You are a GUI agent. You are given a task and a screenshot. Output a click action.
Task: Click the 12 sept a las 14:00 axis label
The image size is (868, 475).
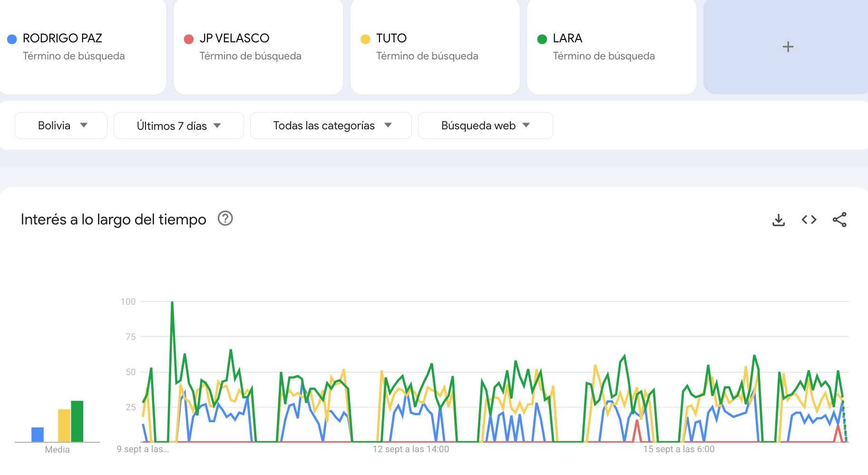410,449
